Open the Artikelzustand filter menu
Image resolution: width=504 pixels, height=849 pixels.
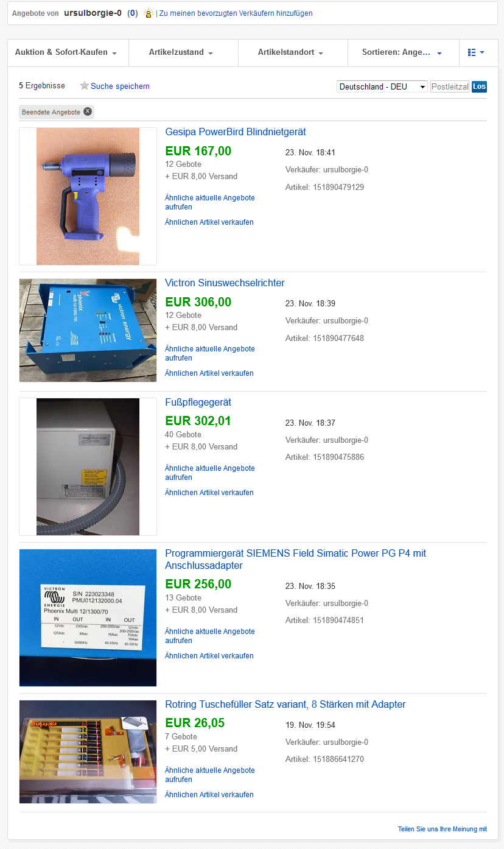(181, 52)
